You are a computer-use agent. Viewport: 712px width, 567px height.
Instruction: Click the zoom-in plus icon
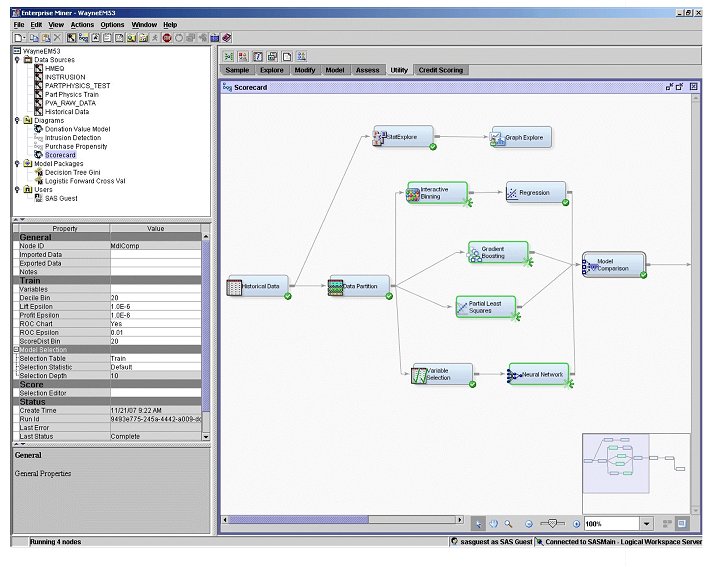577,523
